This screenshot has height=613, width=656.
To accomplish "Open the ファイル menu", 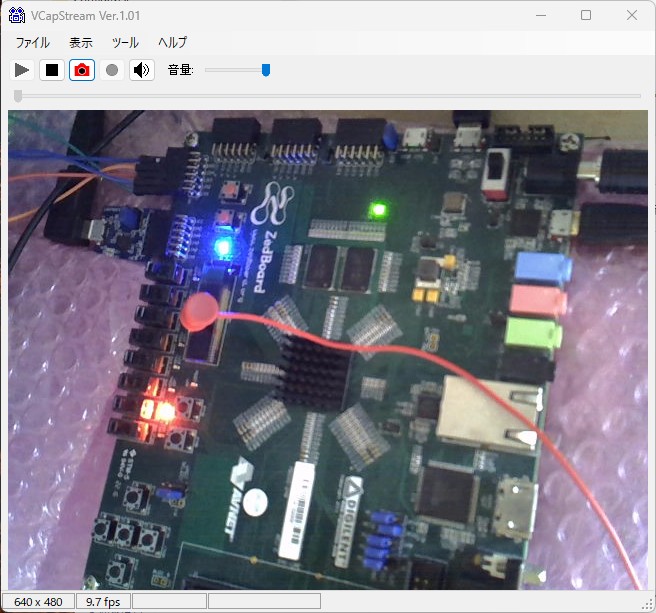I will click(x=32, y=42).
